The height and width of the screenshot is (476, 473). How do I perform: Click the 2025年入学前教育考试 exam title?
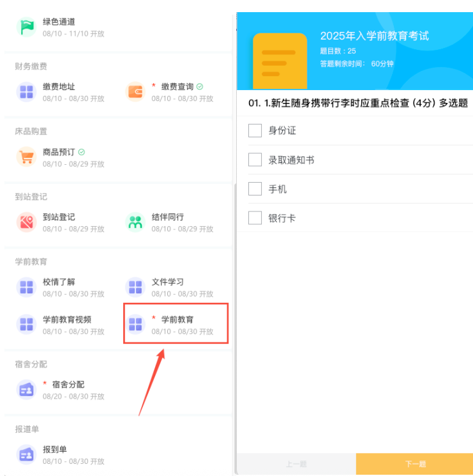click(375, 36)
